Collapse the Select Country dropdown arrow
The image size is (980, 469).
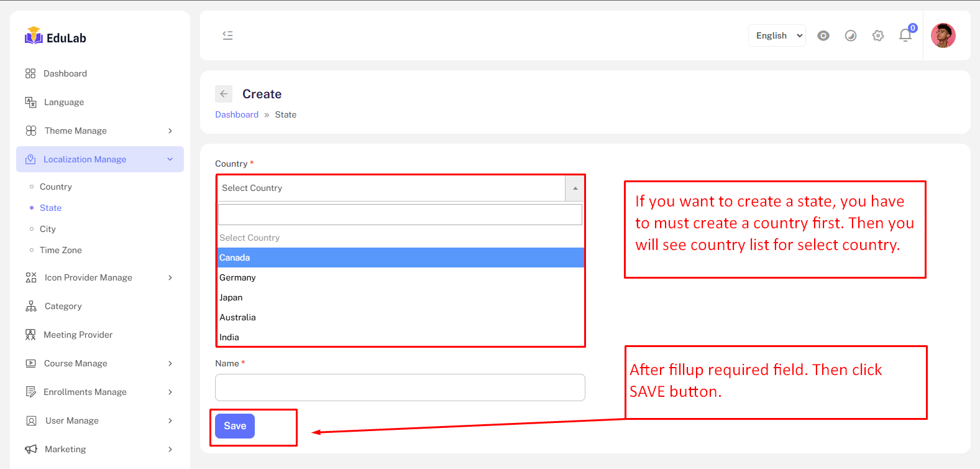(x=575, y=188)
